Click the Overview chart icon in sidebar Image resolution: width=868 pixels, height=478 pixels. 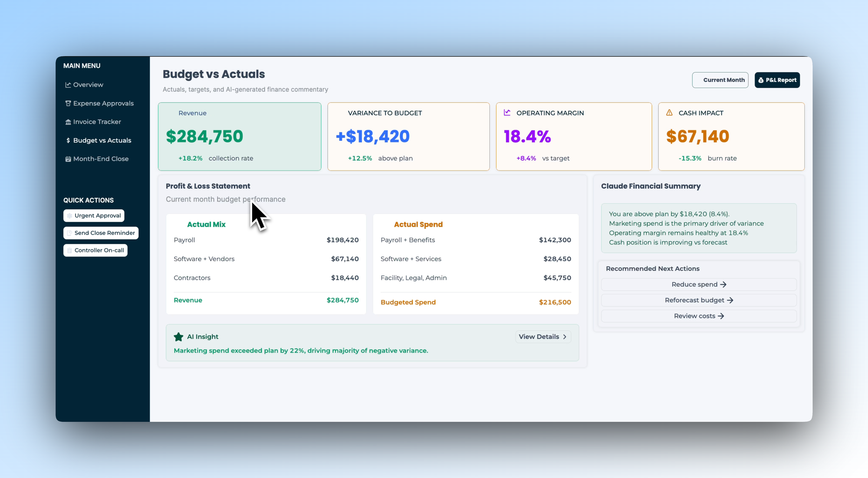(x=68, y=85)
